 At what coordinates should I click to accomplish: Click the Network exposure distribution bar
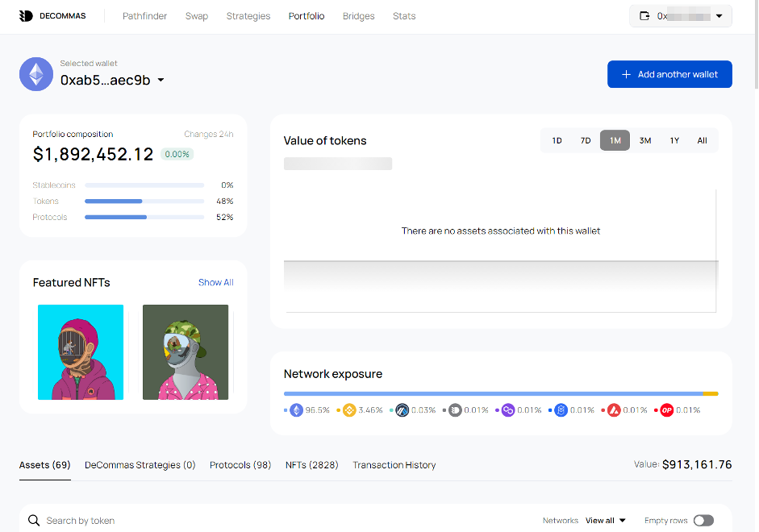501,393
